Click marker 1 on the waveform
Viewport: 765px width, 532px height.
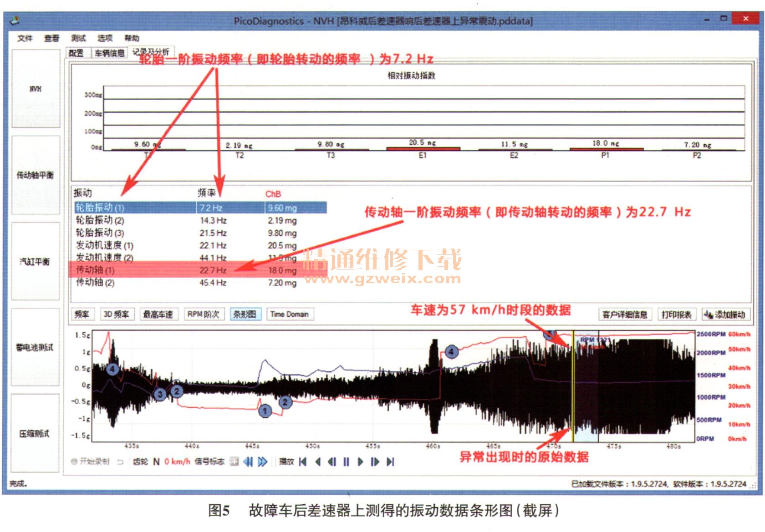[x=265, y=411]
